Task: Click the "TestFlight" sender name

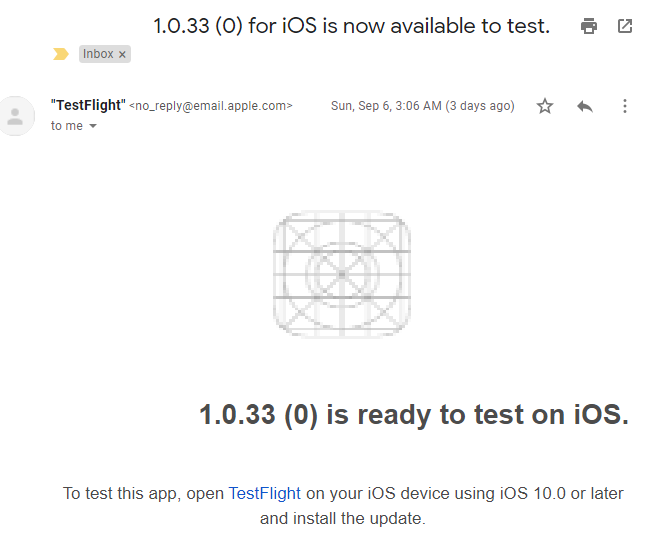Action: 88,105
